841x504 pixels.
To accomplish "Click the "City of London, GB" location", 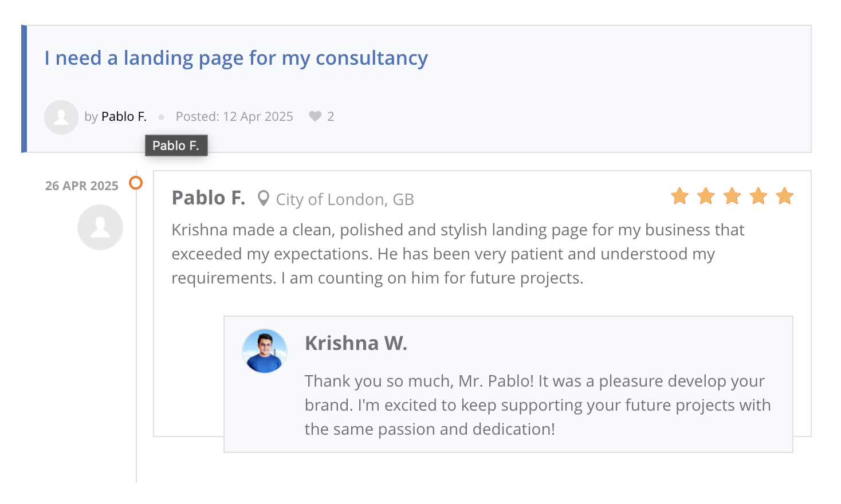I will [345, 199].
